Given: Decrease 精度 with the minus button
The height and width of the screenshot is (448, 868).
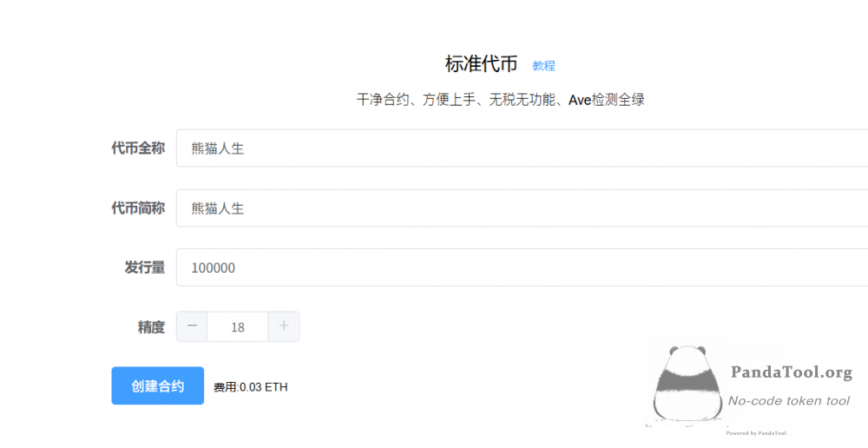Looking at the screenshot, I should coord(192,326).
